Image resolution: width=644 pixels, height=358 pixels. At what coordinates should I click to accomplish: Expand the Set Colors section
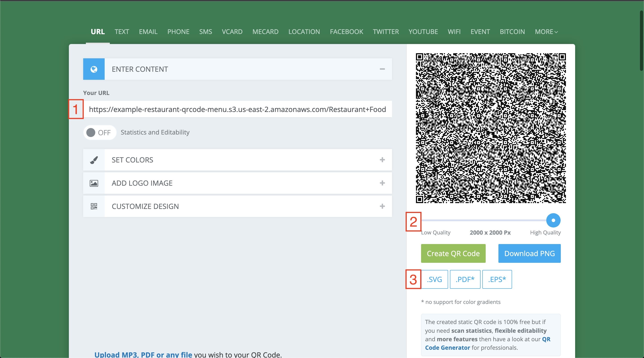coord(382,159)
